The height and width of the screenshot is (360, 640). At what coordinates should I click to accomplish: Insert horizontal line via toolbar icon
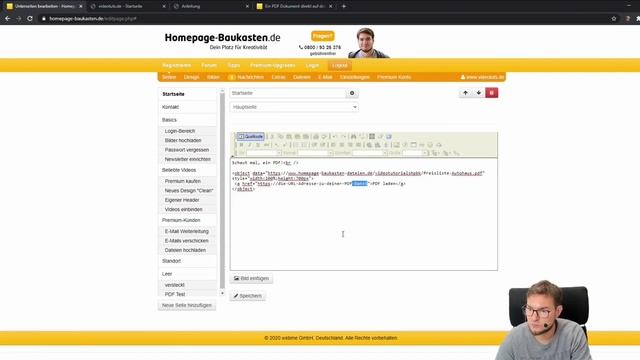[422, 145]
